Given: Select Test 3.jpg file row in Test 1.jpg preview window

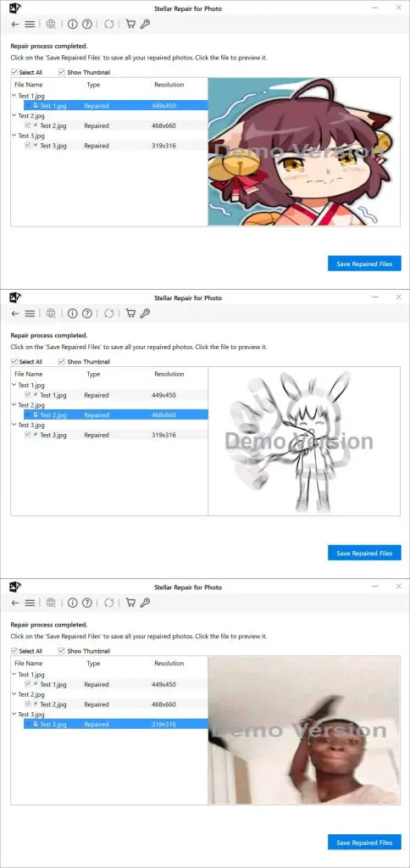Looking at the screenshot, I should point(116,146).
